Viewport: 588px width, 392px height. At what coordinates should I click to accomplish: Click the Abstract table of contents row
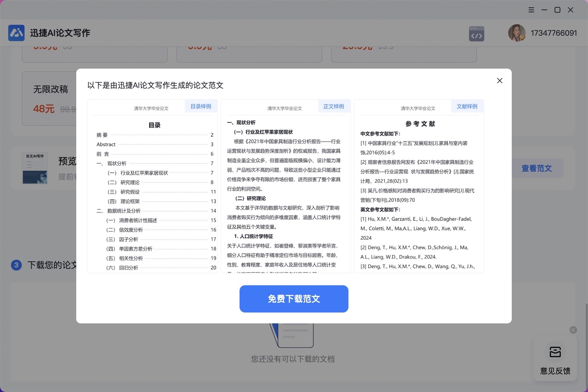click(155, 144)
